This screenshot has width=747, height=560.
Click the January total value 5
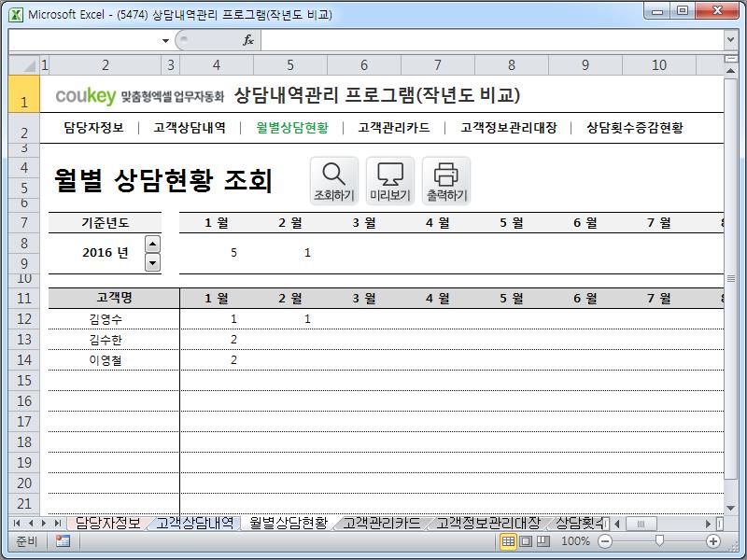pyautogui.click(x=233, y=252)
